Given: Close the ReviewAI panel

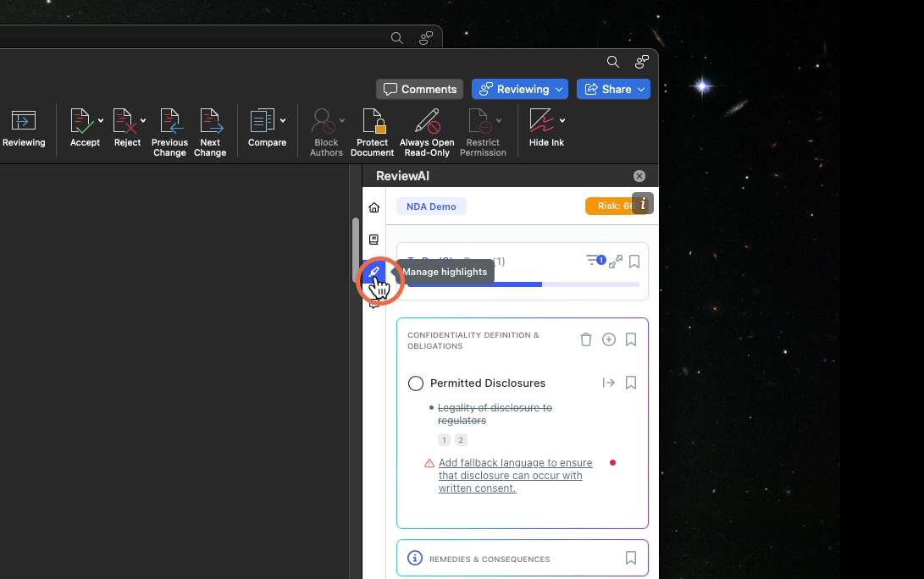Looking at the screenshot, I should pos(639,176).
